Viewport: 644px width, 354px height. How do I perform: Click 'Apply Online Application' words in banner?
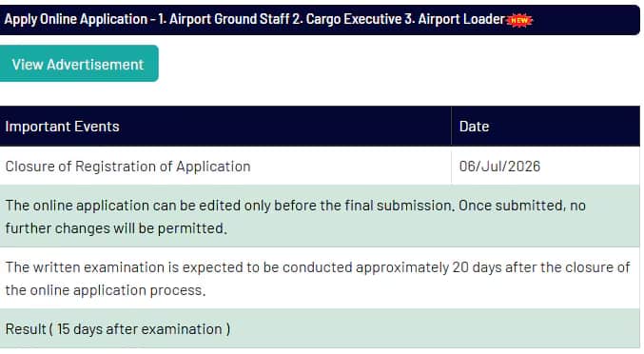click(x=76, y=19)
